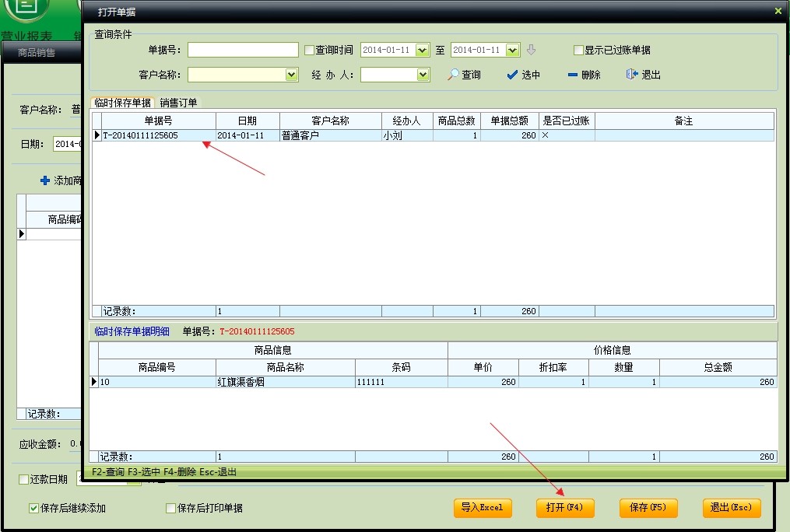Screen dimensions: 790x532
Task: Click the 备注 column header
Action: point(683,121)
